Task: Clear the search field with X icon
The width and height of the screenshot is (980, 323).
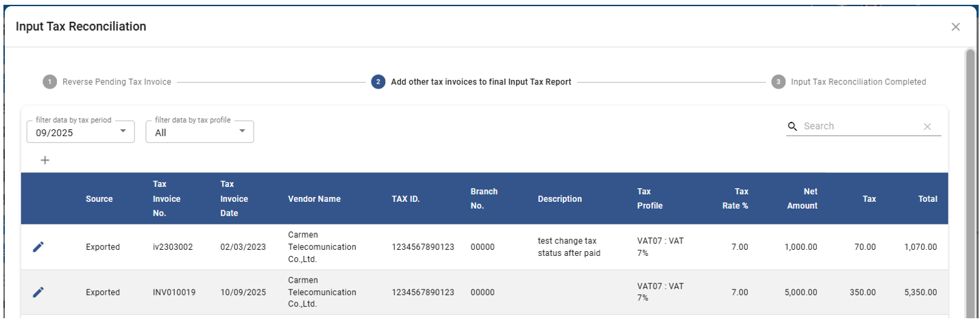Action: [x=927, y=127]
